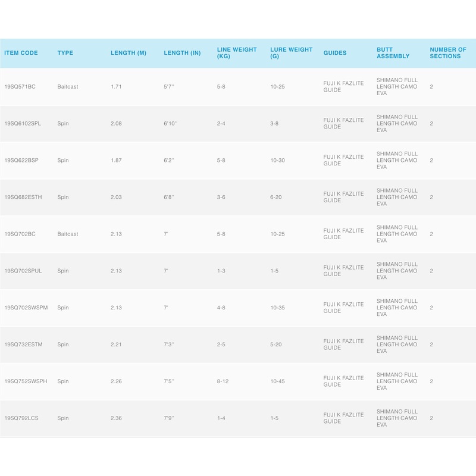Viewport: 476px width, 476px height.
Task: Click item code 19SQ752SWSPH
Action: point(26,381)
